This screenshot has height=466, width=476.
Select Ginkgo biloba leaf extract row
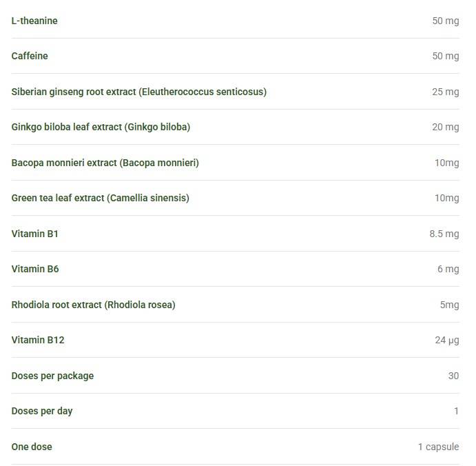(236, 127)
